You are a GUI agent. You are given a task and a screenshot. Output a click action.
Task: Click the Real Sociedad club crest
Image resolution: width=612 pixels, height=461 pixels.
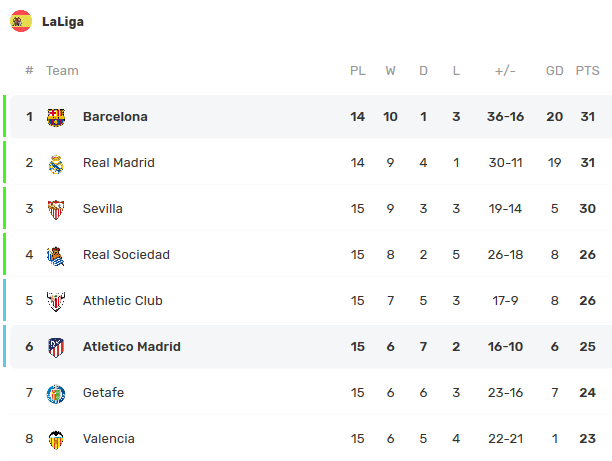pos(57,255)
